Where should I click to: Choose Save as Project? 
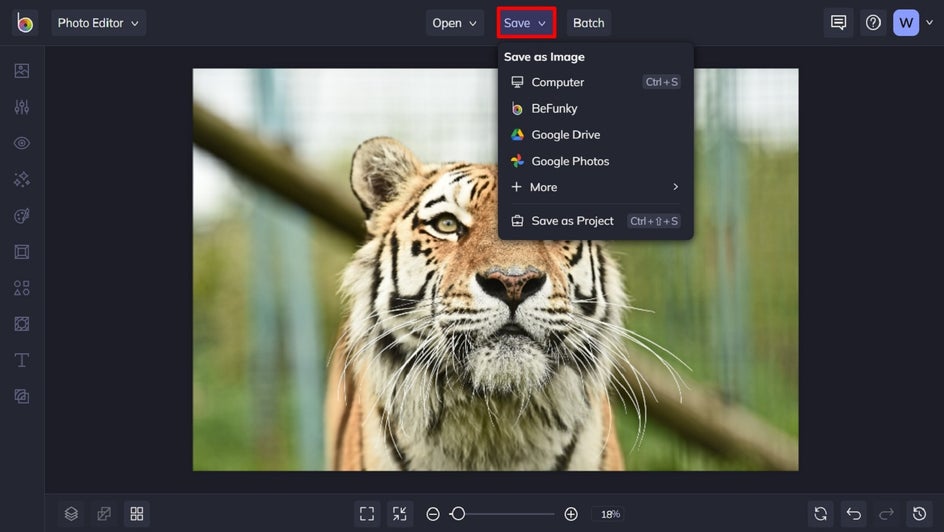pos(595,221)
